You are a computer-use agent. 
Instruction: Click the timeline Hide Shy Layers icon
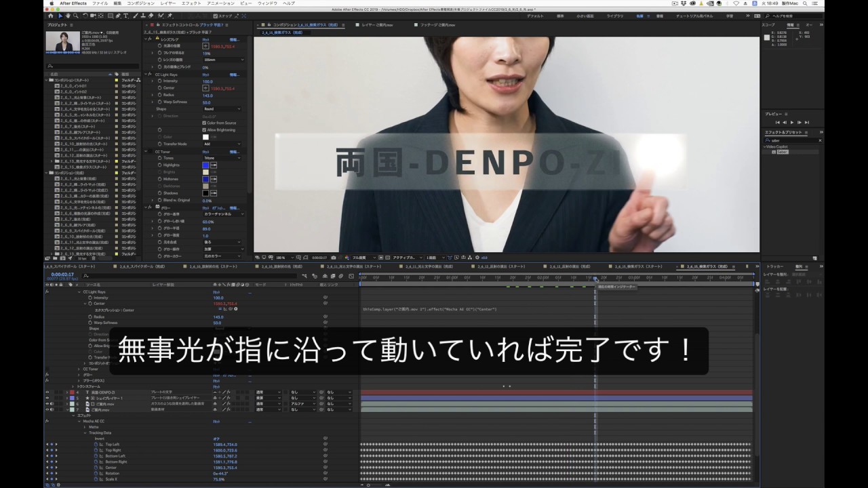pyautogui.click(x=325, y=276)
